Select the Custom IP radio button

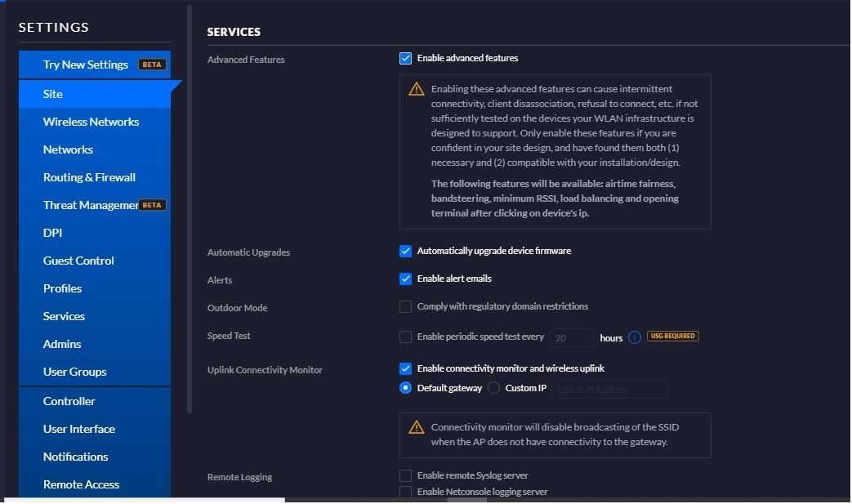(493, 388)
